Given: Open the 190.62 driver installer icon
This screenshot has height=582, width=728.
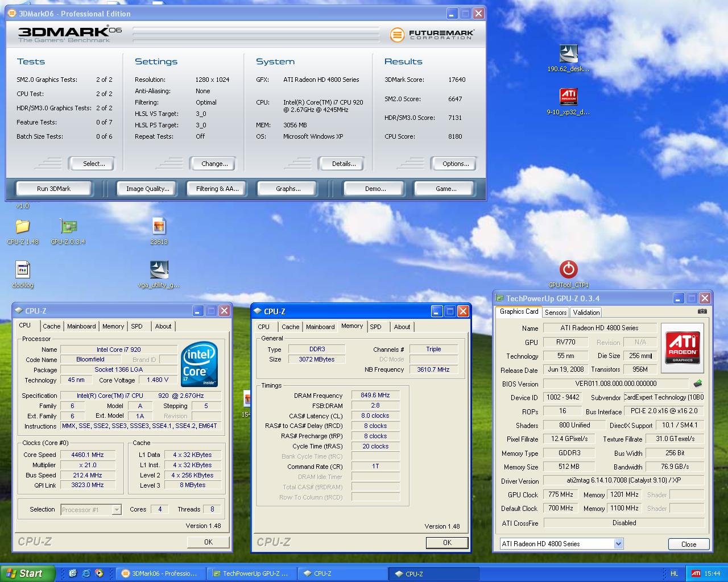Looking at the screenshot, I should [568, 54].
